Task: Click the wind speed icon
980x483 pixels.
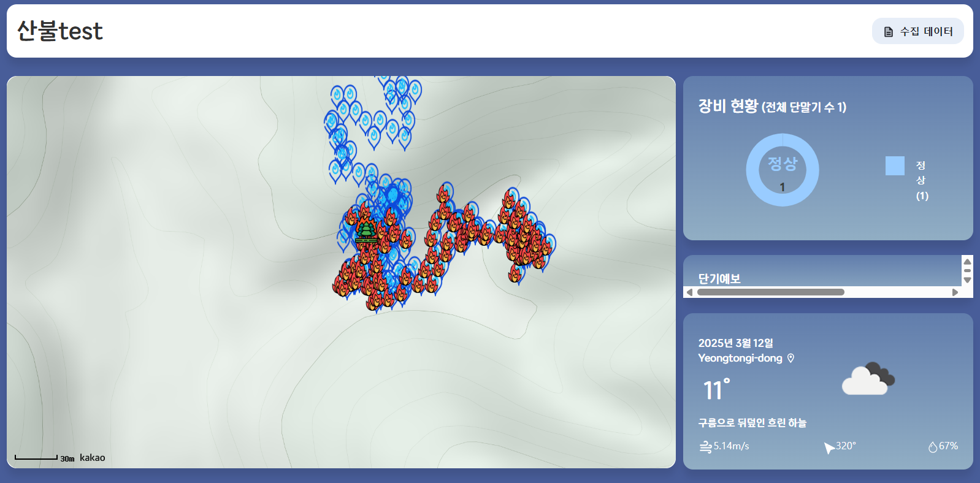Action: click(705, 447)
